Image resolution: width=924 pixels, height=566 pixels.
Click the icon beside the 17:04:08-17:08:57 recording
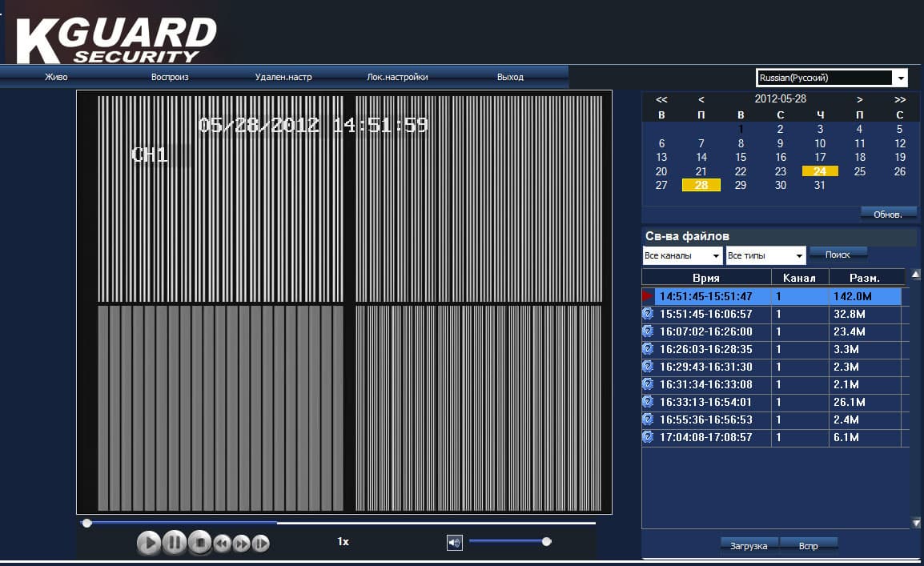[648, 437]
